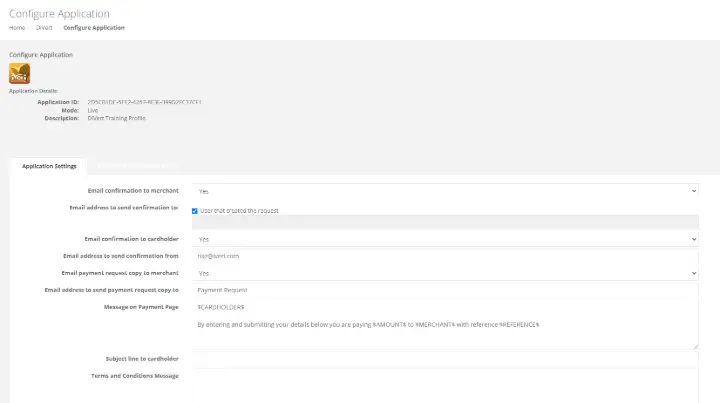Image resolution: width=720 pixels, height=403 pixels.
Task: Click the Configure Application breadcrumb item
Action: [x=94, y=28]
